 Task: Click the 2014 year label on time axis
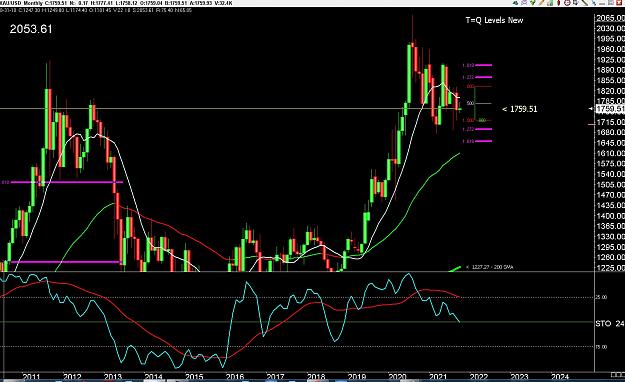(153, 377)
